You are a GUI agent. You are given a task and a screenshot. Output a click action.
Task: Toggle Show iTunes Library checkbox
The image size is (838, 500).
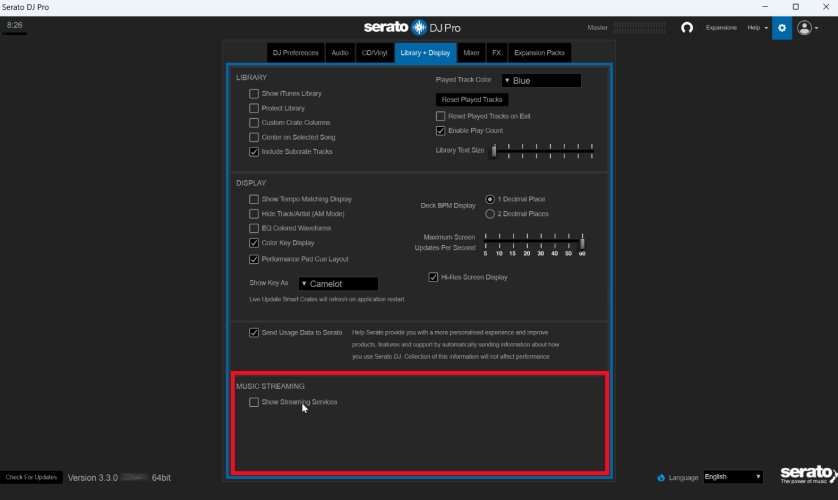pos(254,94)
